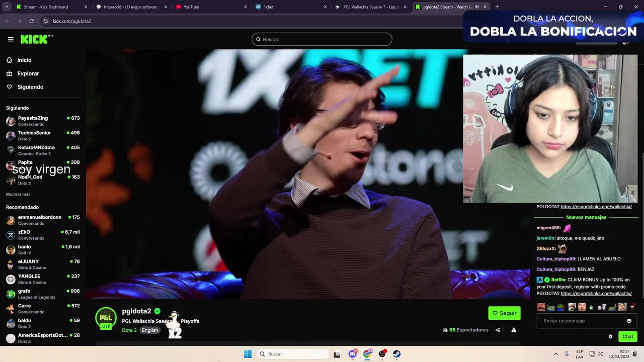Report stream via warning triangle icon
The width and height of the screenshot is (644, 362).
514,330
